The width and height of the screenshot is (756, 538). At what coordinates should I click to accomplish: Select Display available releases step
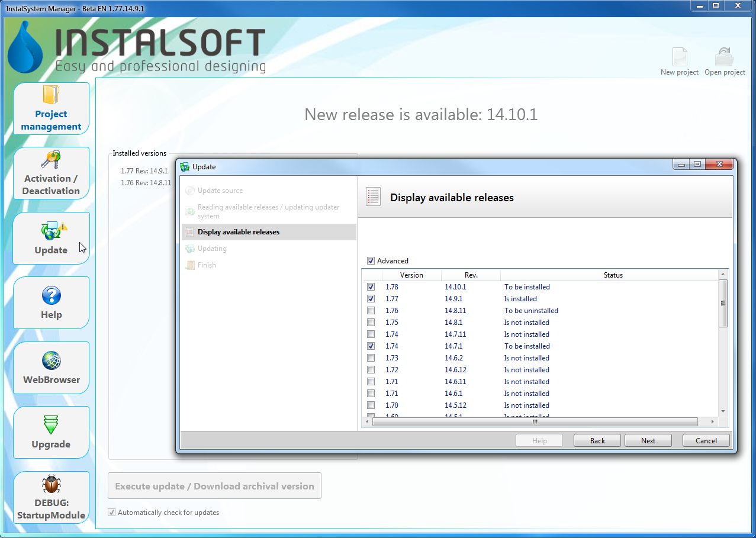click(x=269, y=232)
